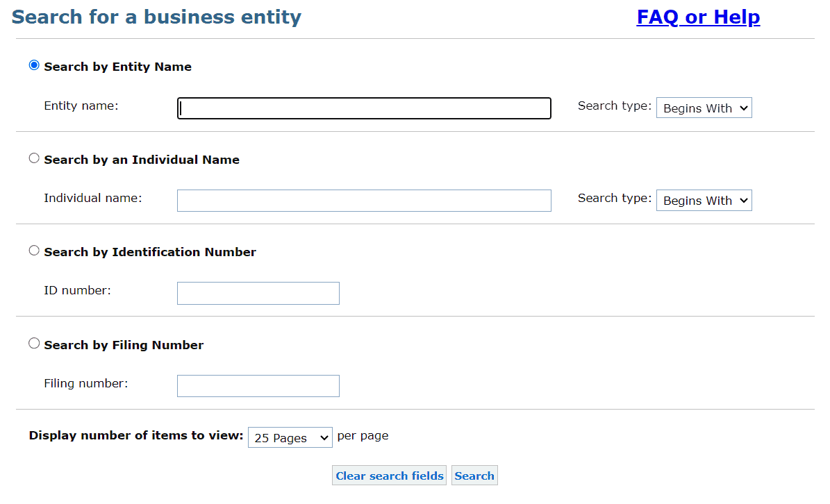Click the 'Individual name:' field label
830x504 pixels.
(x=92, y=198)
